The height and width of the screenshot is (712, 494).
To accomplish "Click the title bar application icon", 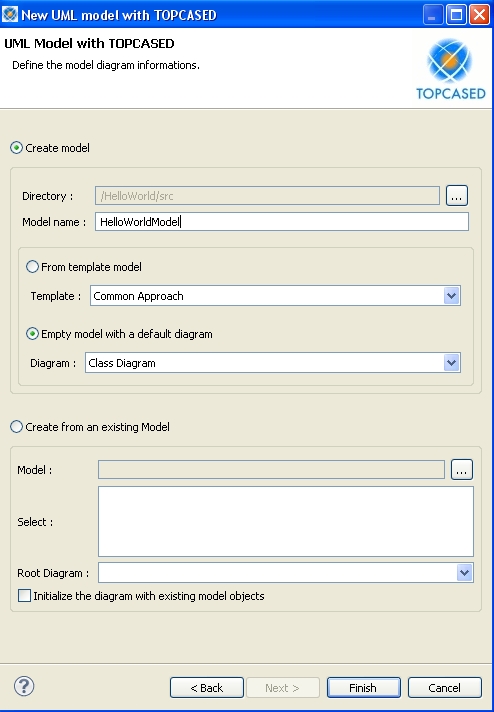I will pos(10,15).
